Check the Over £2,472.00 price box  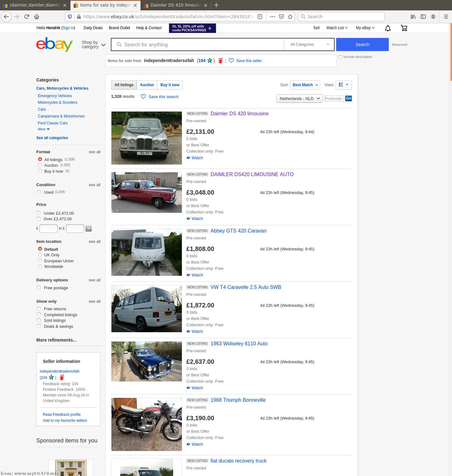[39, 219]
